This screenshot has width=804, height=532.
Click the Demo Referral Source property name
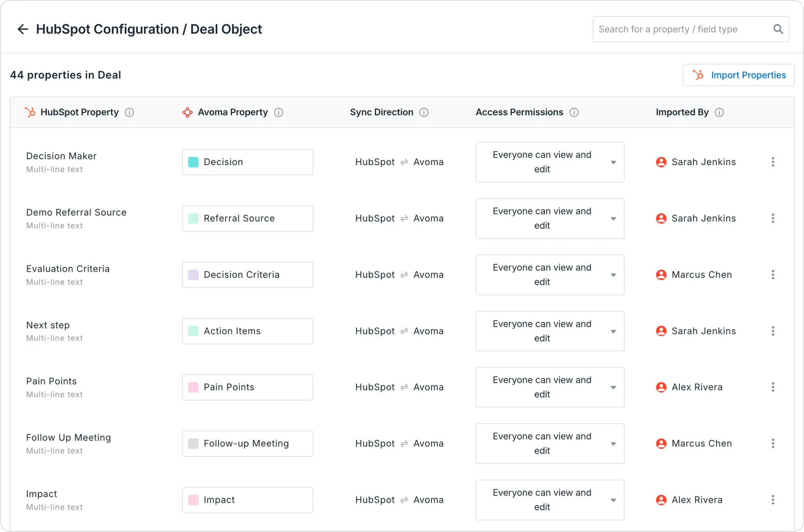pos(76,212)
